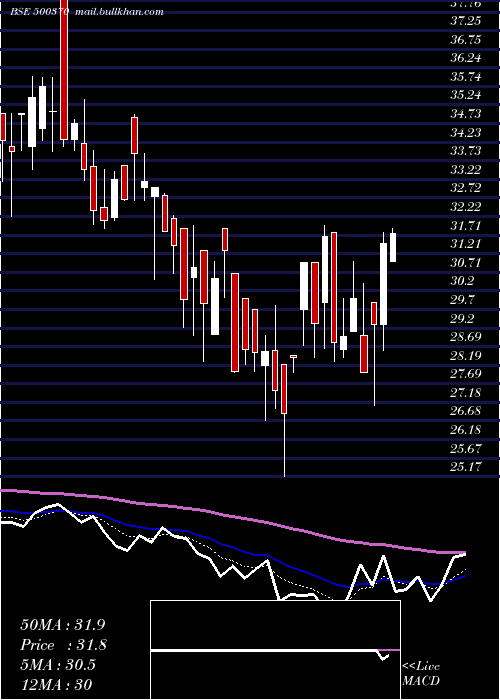Click the mail.bullkhan.com text in the header
500x700 pixels.
119,12
